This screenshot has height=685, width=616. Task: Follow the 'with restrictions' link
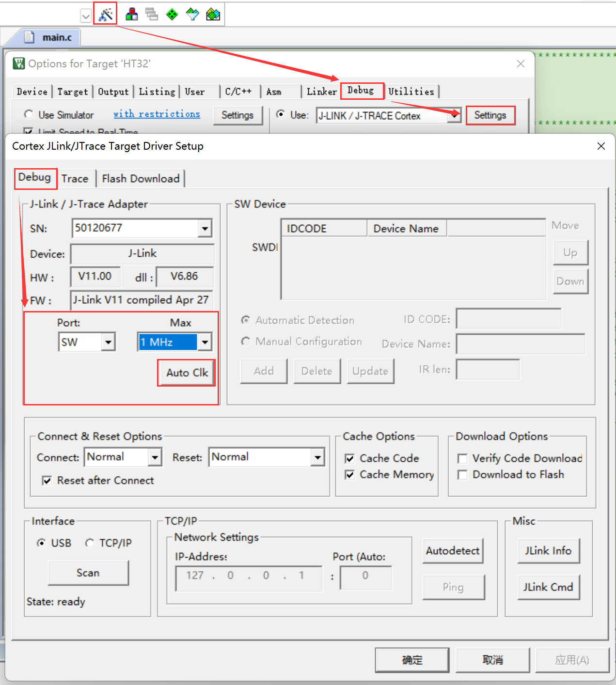click(157, 114)
